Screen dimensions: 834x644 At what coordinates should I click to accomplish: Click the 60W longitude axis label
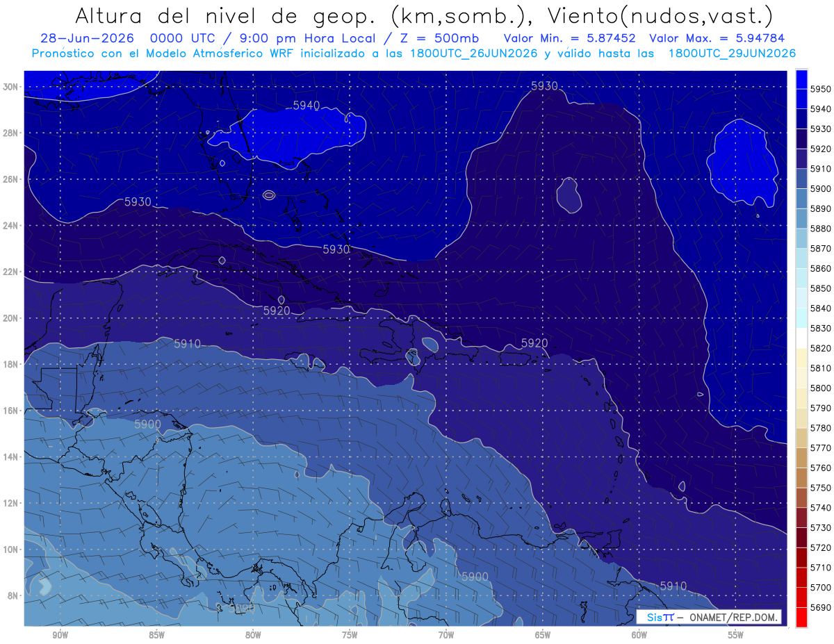[x=639, y=635]
